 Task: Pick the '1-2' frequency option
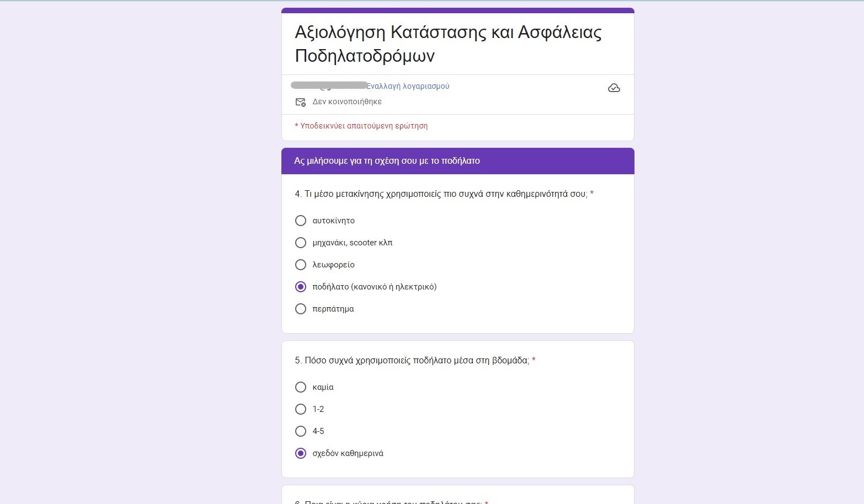[301, 409]
